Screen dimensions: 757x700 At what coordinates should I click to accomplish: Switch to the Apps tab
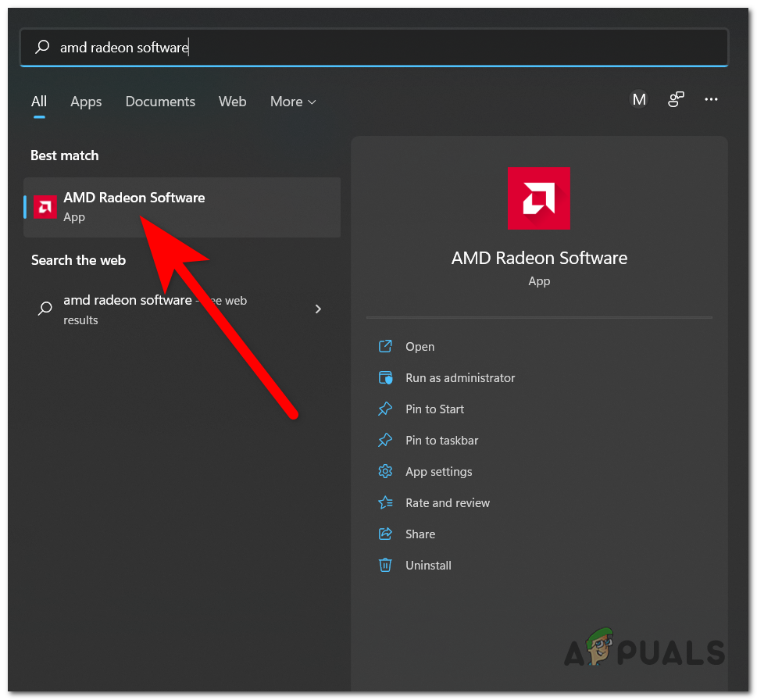[x=86, y=102]
